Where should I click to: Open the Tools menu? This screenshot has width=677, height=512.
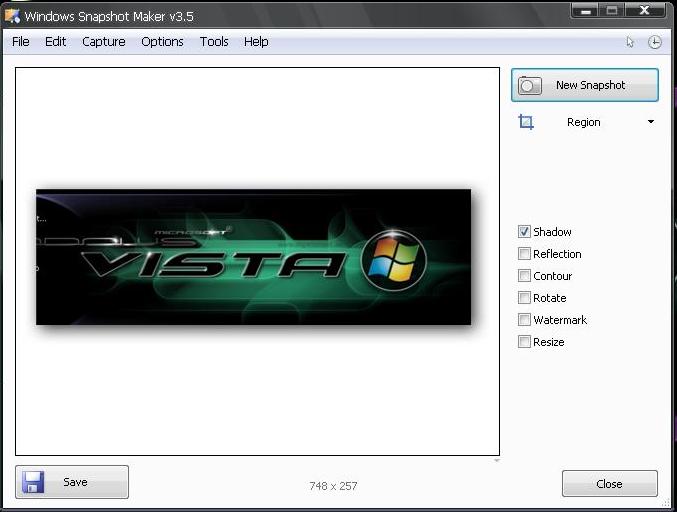click(x=214, y=41)
